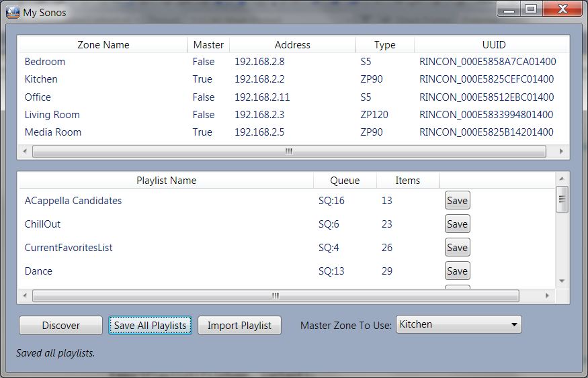The image size is (588, 378).
Task: Click type ZP120 in Living Room row
Action: 374,115
